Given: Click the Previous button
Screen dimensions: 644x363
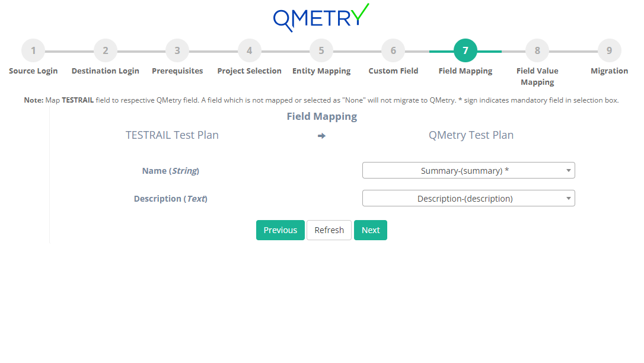Looking at the screenshot, I should (280, 230).
